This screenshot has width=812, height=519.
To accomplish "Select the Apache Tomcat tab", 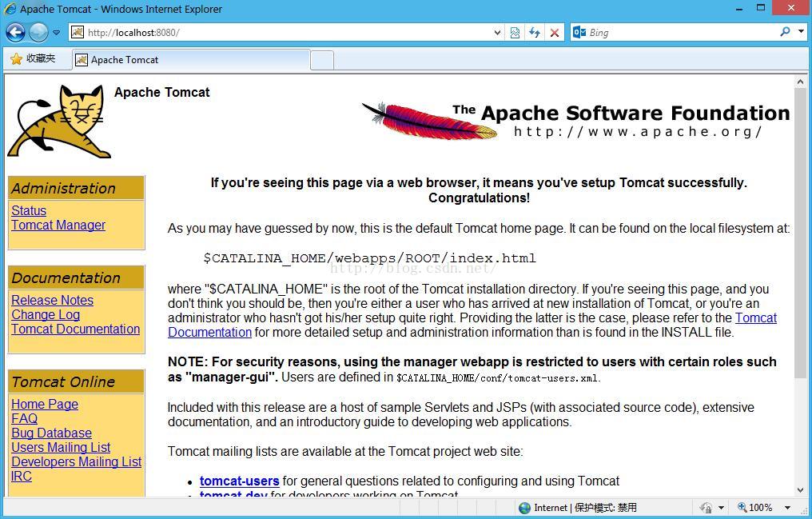I will tap(191, 60).
